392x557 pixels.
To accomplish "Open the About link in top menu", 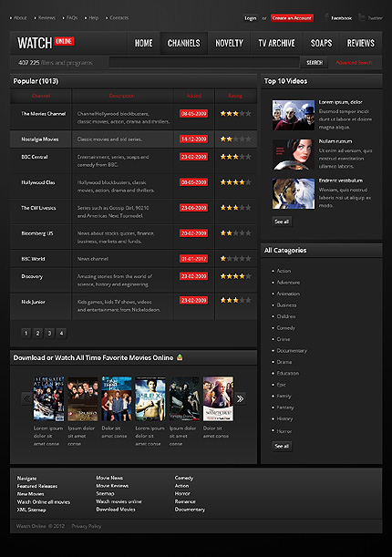I will coord(20,17).
